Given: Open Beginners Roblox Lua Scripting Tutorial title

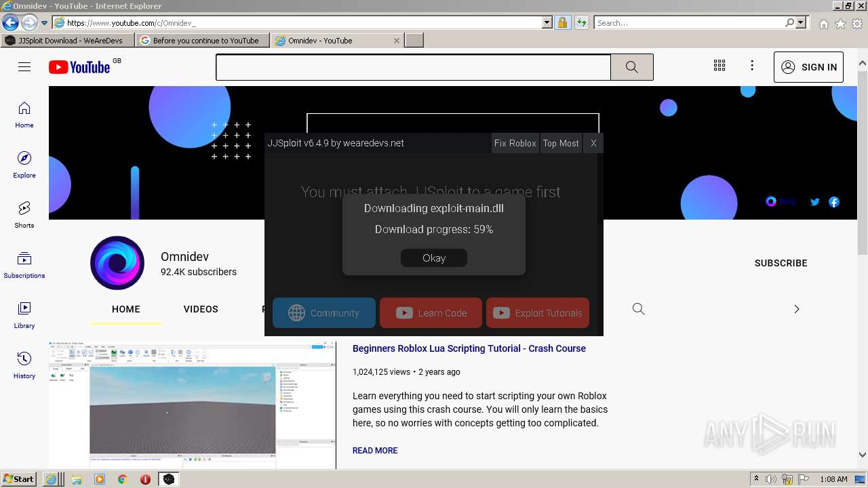Looking at the screenshot, I should (x=469, y=348).
